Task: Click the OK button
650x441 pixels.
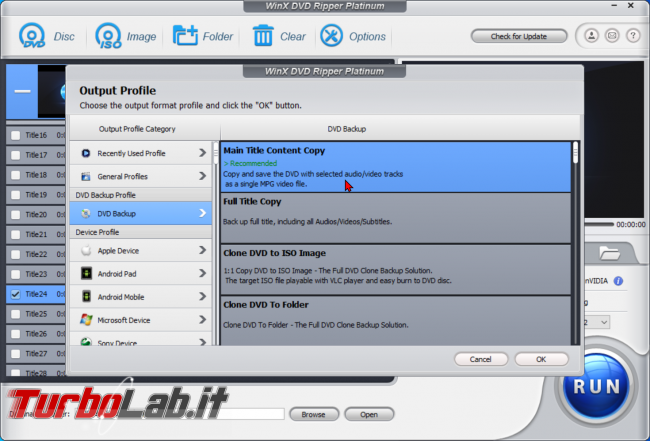Action: (541, 359)
